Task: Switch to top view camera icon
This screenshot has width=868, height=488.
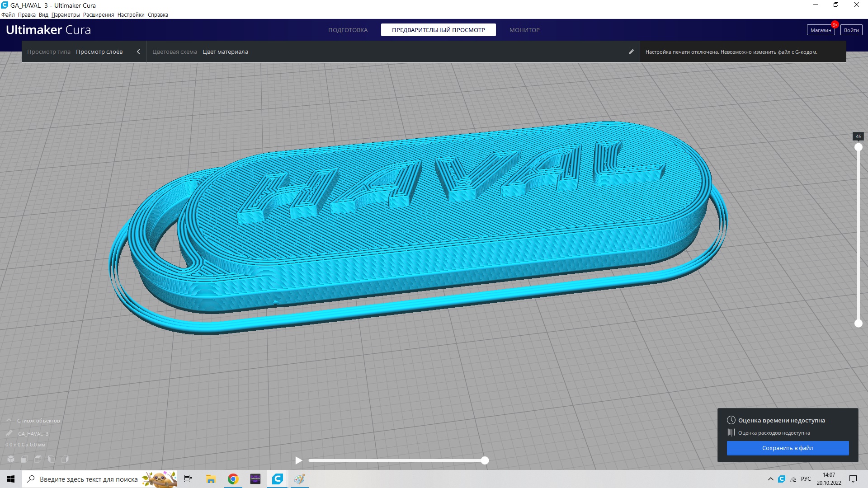Action: point(38,459)
